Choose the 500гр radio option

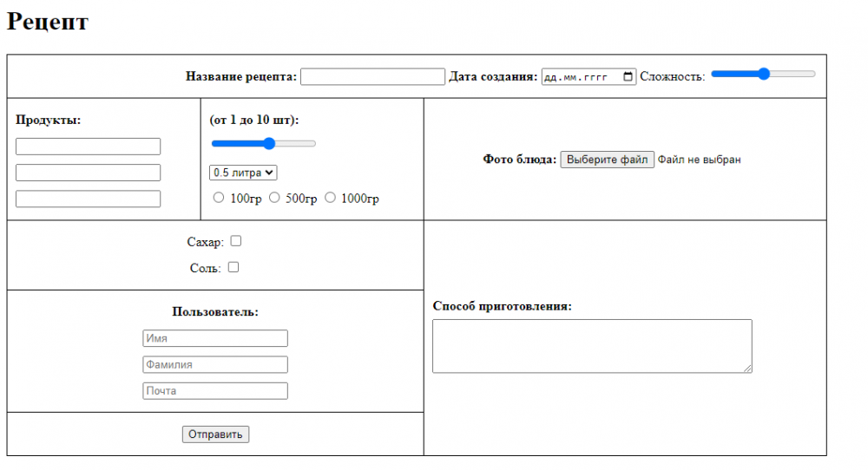pyautogui.click(x=274, y=198)
